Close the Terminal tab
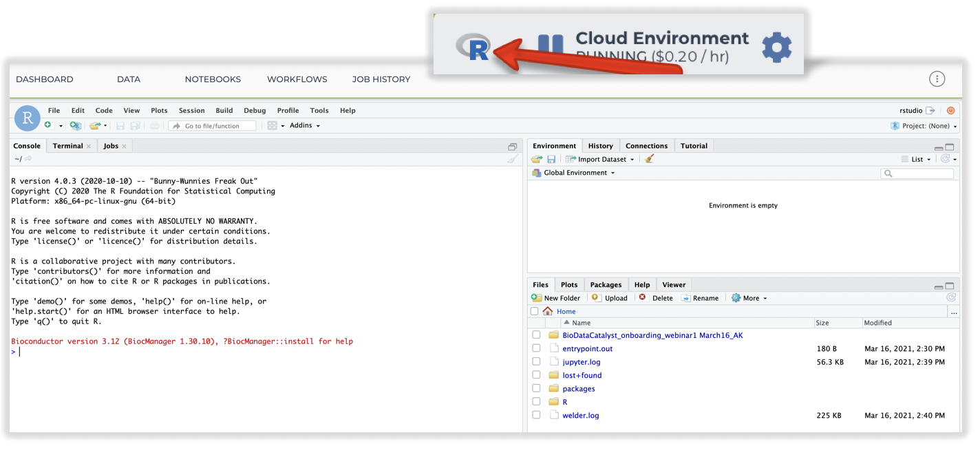Viewport: 980px width, 457px height. coord(89,146)
